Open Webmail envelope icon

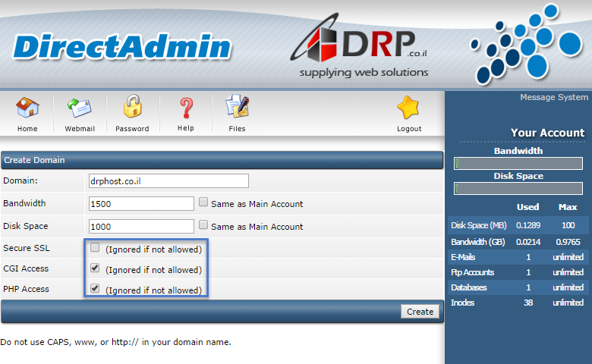80,110
